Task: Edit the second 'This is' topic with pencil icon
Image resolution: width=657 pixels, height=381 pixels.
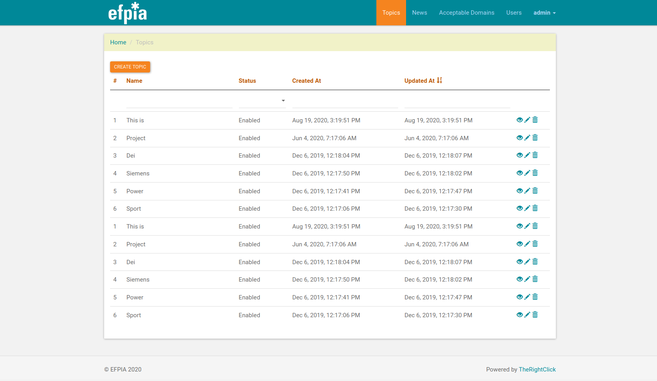Action: point(527,226)
